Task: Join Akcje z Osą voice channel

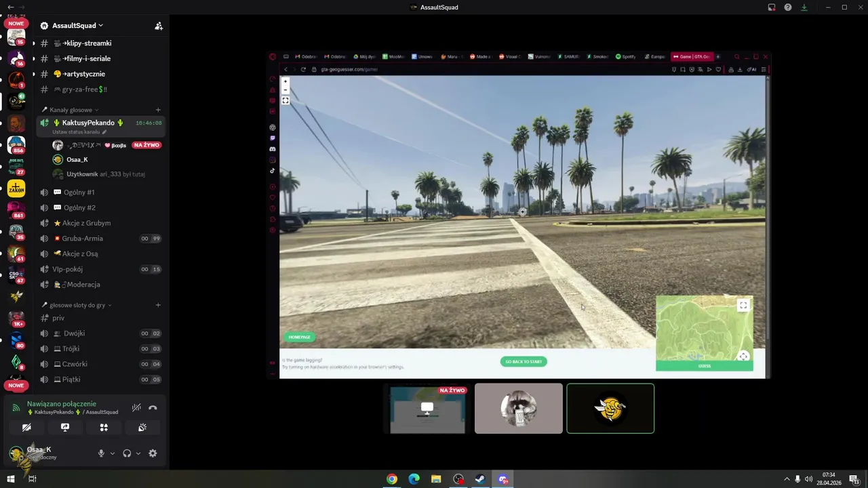Action: click(x=100, y=254)
